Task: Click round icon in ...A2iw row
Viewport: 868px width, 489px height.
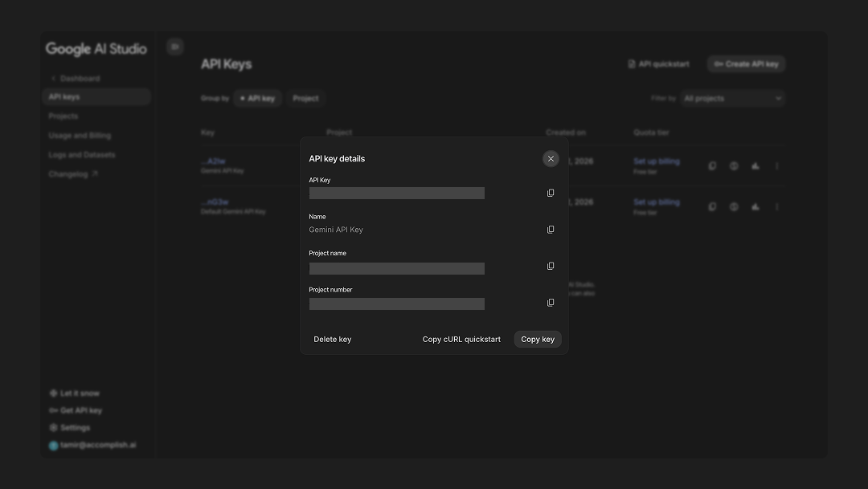Action: (734, 166)
